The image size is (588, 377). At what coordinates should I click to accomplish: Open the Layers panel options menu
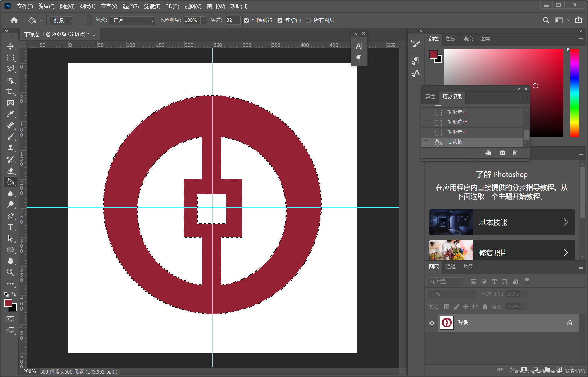581,267
